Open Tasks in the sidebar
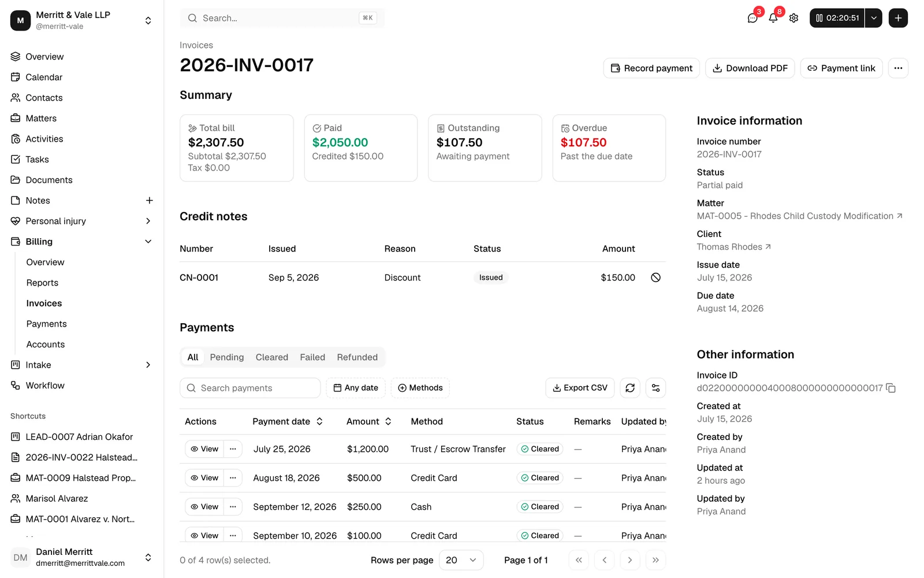 [x=81, y=160]
